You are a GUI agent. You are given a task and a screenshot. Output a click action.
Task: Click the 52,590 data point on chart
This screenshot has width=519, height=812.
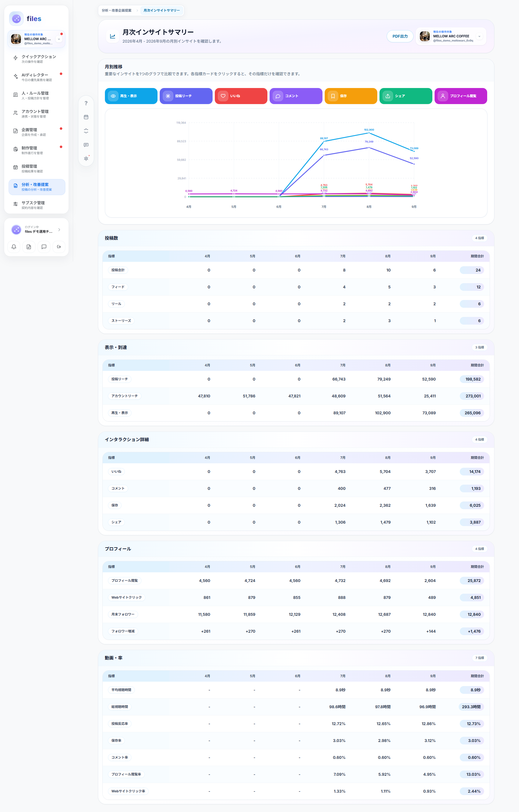click(x=414, y=164)
